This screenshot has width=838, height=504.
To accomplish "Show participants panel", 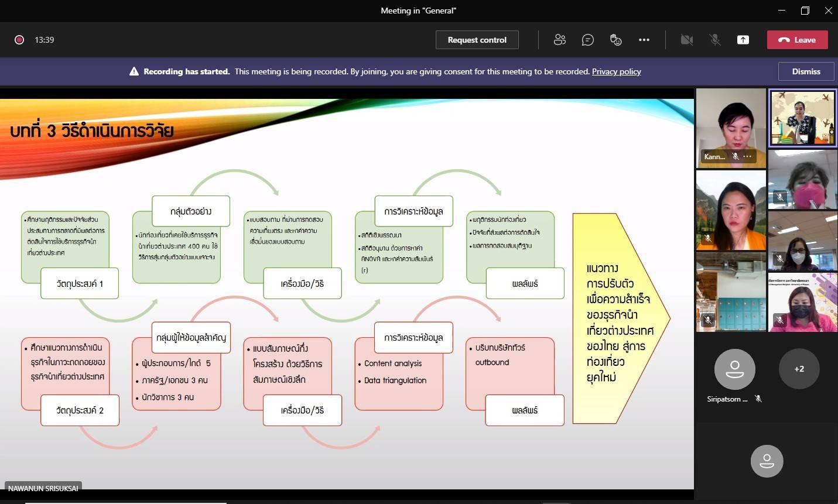I will [x=560, y=40].
